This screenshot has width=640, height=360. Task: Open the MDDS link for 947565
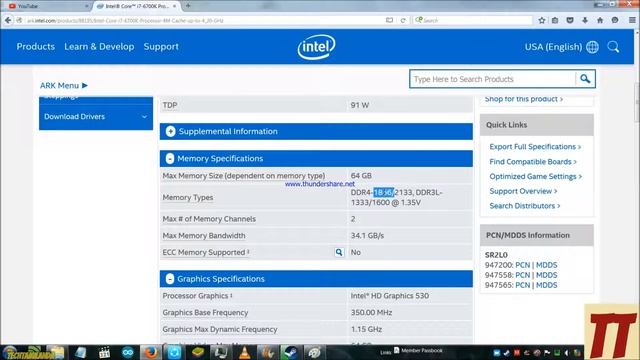coord(547,285)
